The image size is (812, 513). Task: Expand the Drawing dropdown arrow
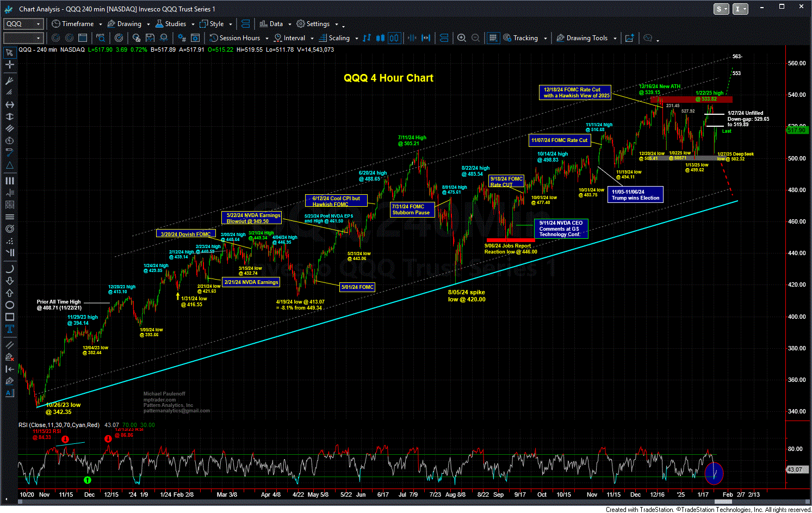point(147,24)
